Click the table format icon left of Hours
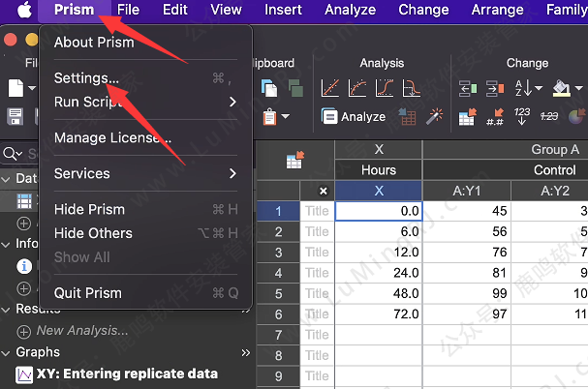 (x=294, y=162)
